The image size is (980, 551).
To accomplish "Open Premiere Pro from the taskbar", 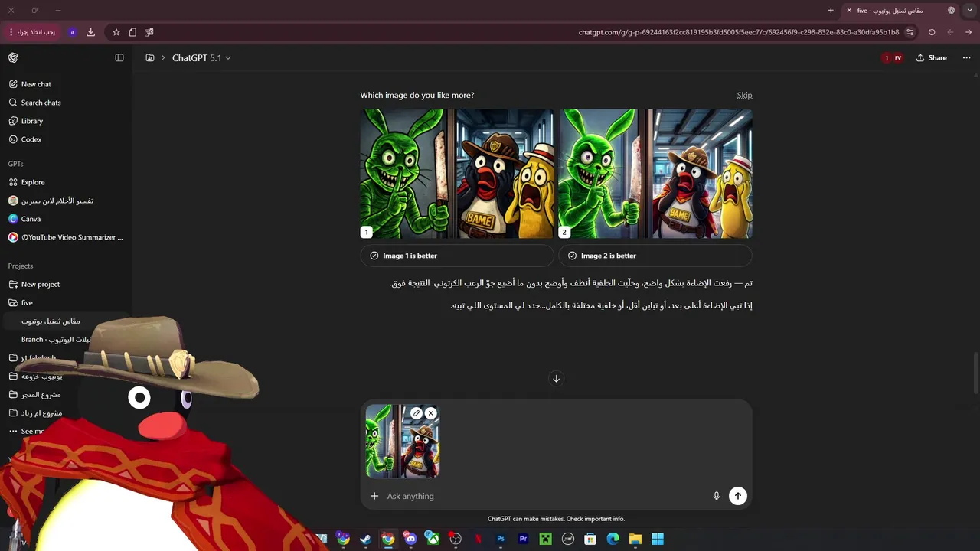I will tap(523, 539).
